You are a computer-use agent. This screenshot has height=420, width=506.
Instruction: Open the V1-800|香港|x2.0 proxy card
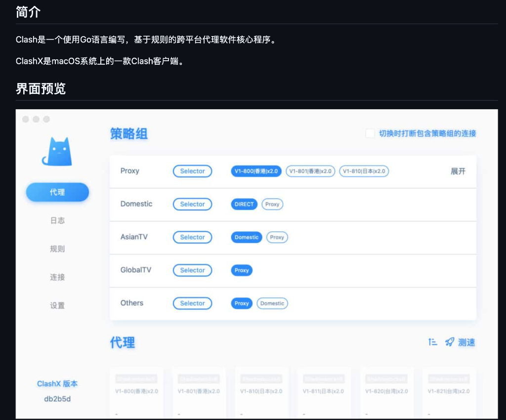coord(136,393)
